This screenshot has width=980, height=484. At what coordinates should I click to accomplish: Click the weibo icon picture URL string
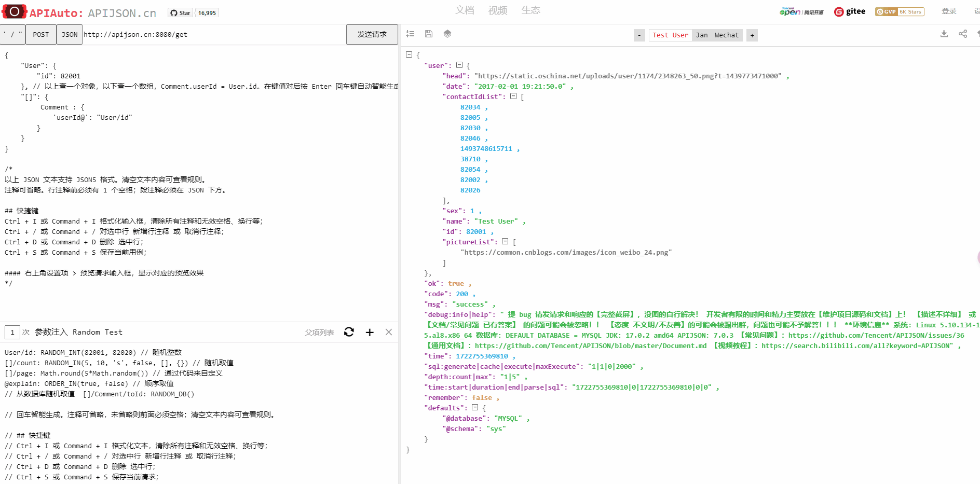pyautogui.click(x=566, y=253)
